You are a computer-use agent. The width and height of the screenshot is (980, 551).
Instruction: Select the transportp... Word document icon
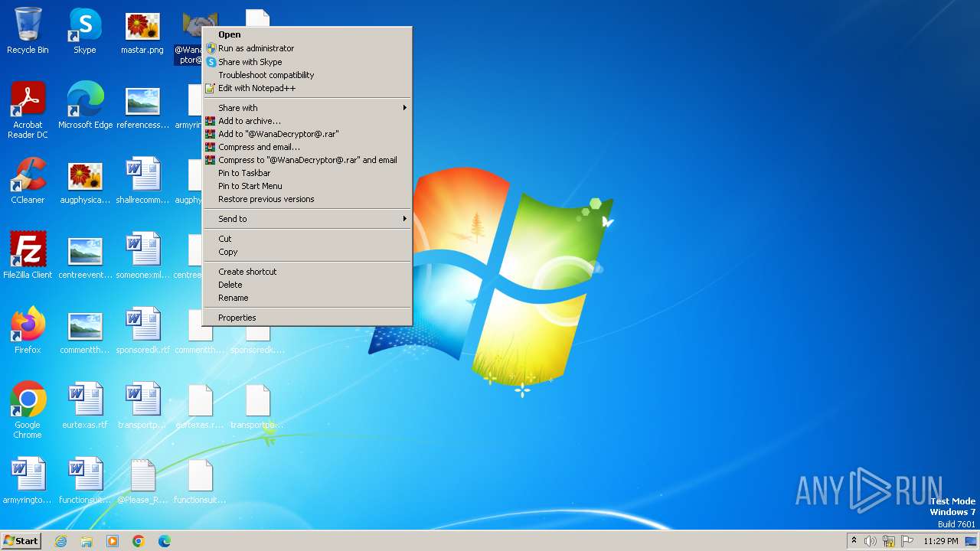click(142, 406)
